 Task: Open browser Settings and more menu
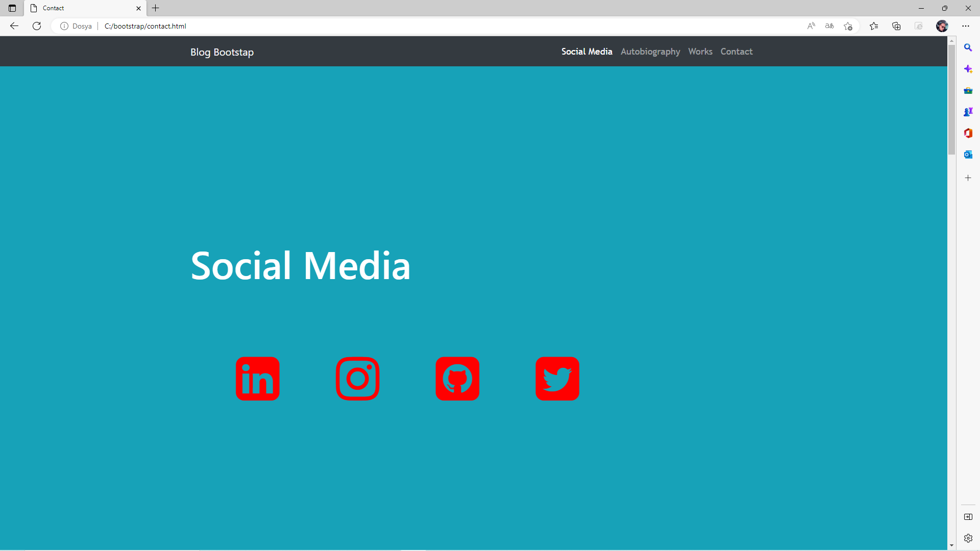pos(965,26)
